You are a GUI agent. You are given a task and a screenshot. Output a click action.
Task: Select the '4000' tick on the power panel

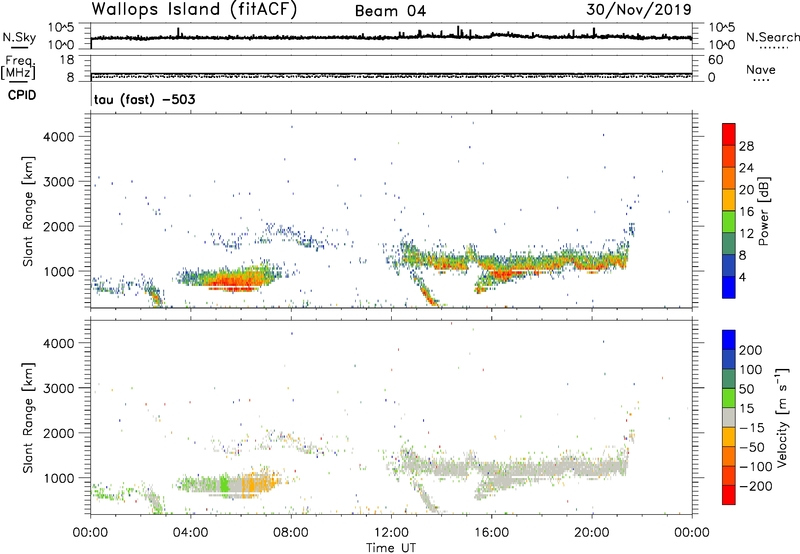click(59, 137)
